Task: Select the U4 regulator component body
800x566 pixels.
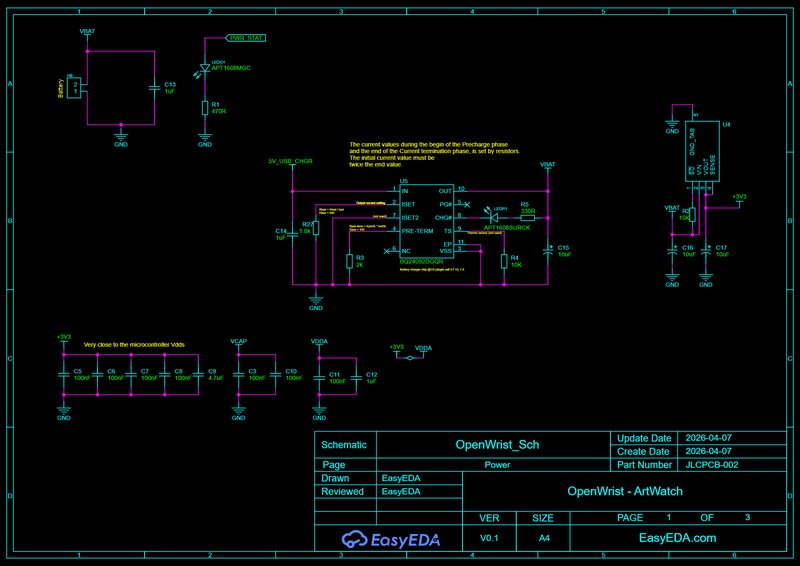Action: [702, 151]
